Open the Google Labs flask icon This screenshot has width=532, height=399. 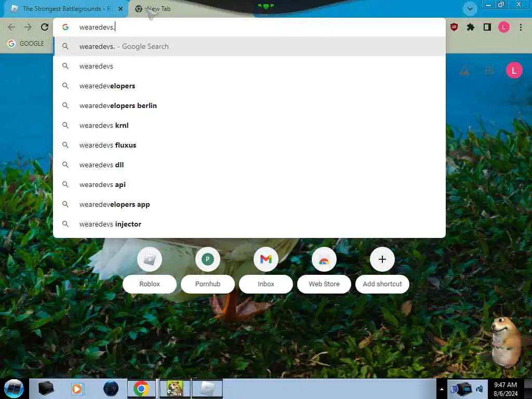pos(464,71)
